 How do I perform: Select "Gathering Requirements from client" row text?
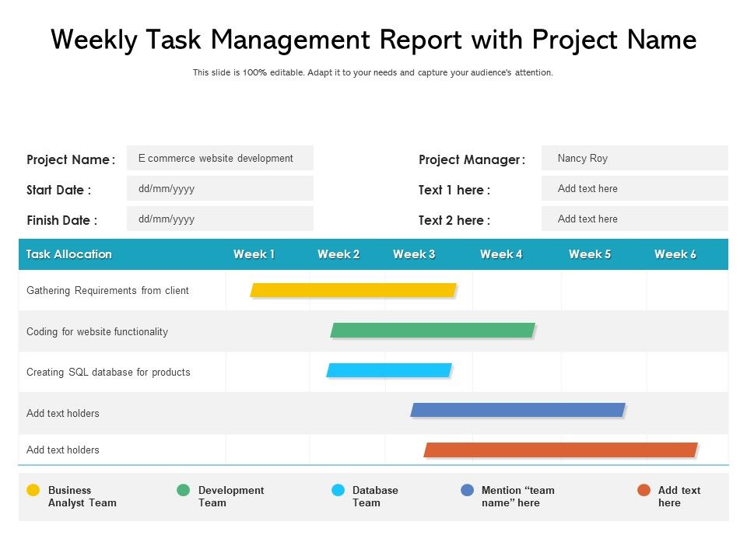[107, 290]
